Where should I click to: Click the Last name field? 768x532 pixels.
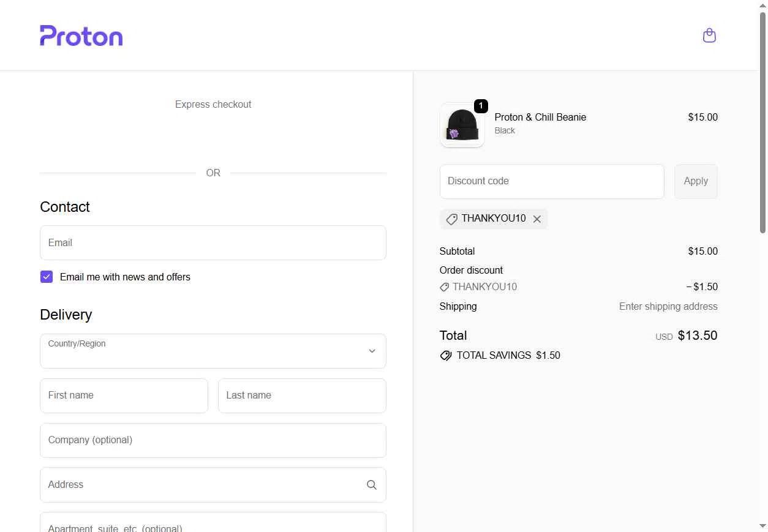pos(302,395)
